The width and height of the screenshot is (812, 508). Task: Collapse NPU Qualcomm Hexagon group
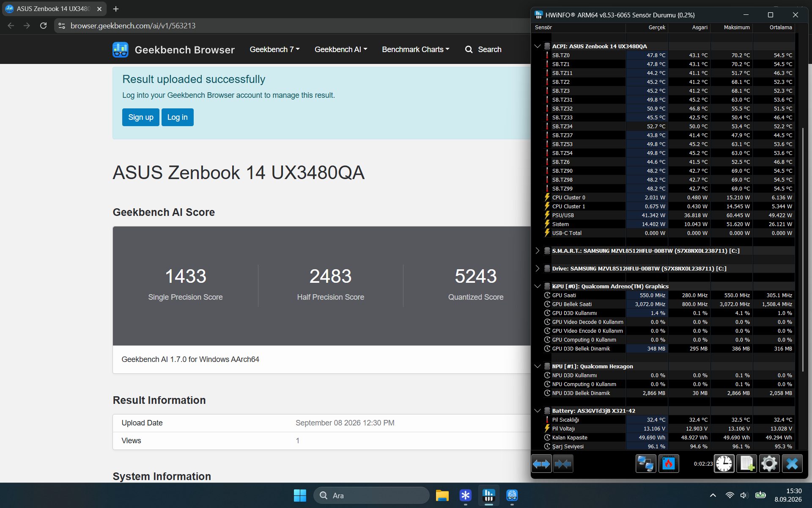pyautogui.click(x=538, y=366)
